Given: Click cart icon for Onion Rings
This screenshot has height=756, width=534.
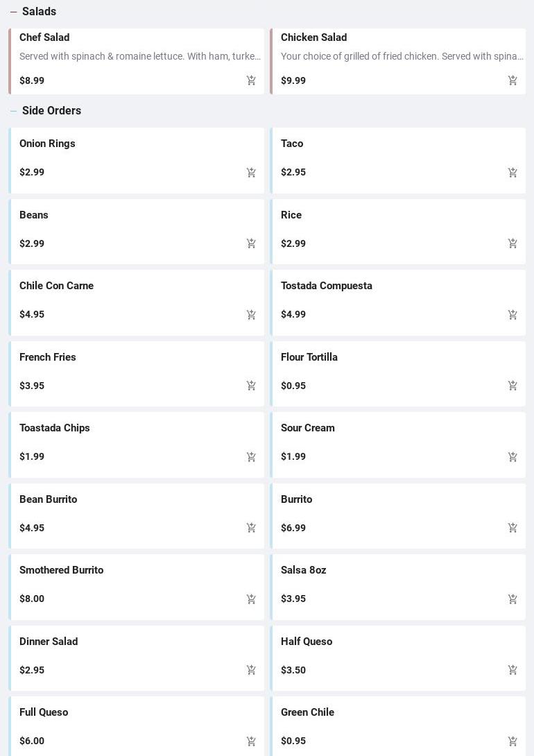Looking at the screenshot, I should (x=251, y=172).
